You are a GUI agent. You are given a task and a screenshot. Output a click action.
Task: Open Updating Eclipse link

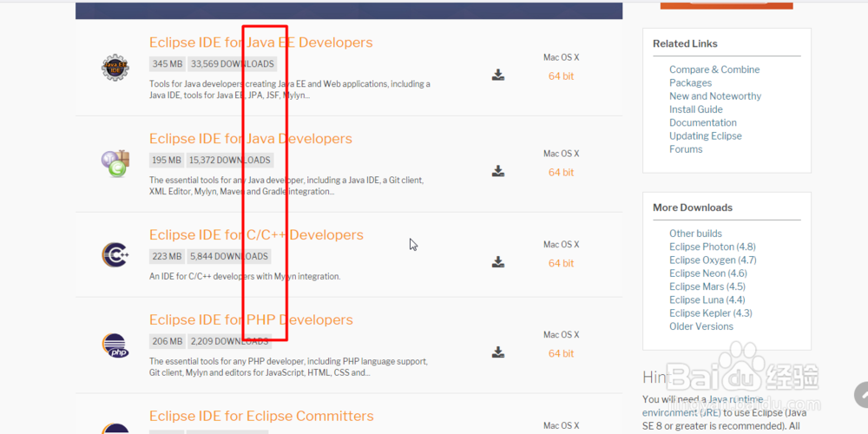point(705,136)
